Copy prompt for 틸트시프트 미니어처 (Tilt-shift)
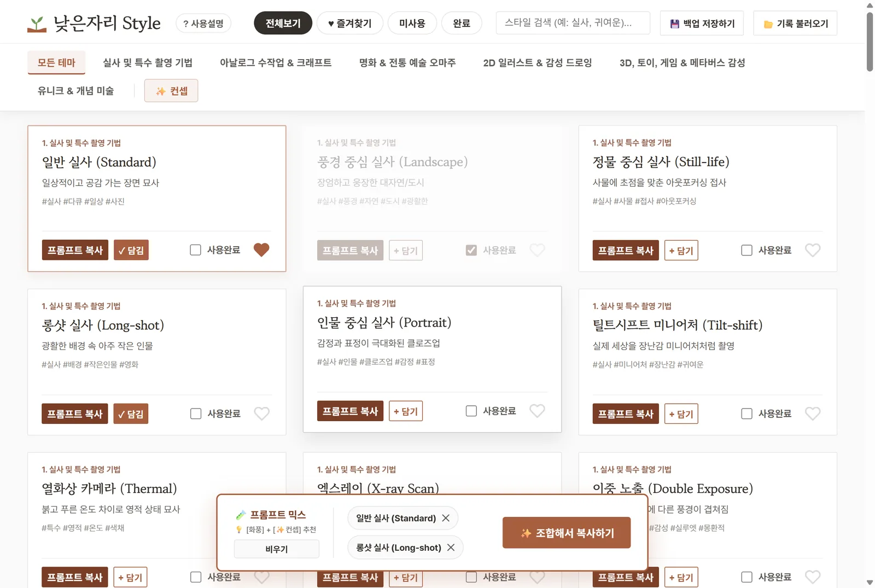The width and height of the screenshot is (875, 588). click(x=626, y=414)
